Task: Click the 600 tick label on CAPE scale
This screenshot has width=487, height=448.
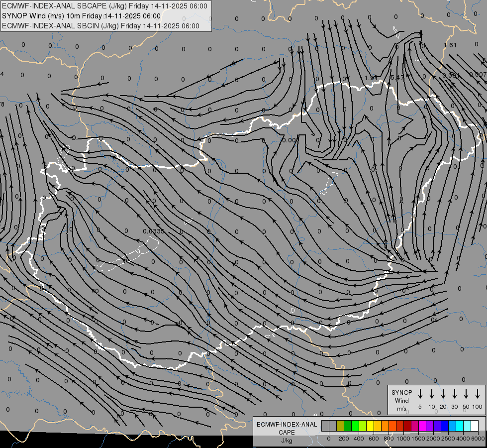Action: (374, 439)
